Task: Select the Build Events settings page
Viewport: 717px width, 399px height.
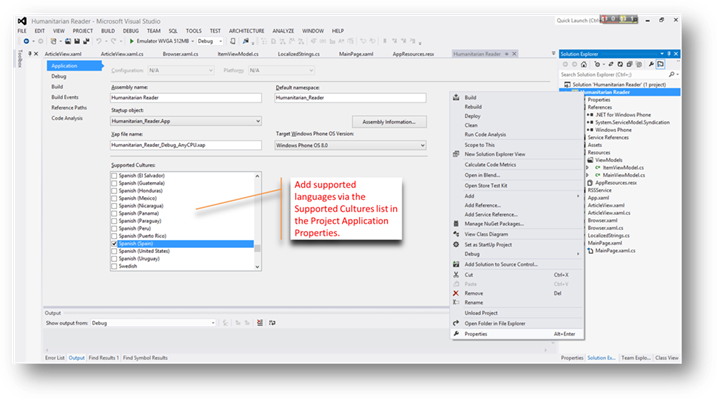Action: click(64, 97)
